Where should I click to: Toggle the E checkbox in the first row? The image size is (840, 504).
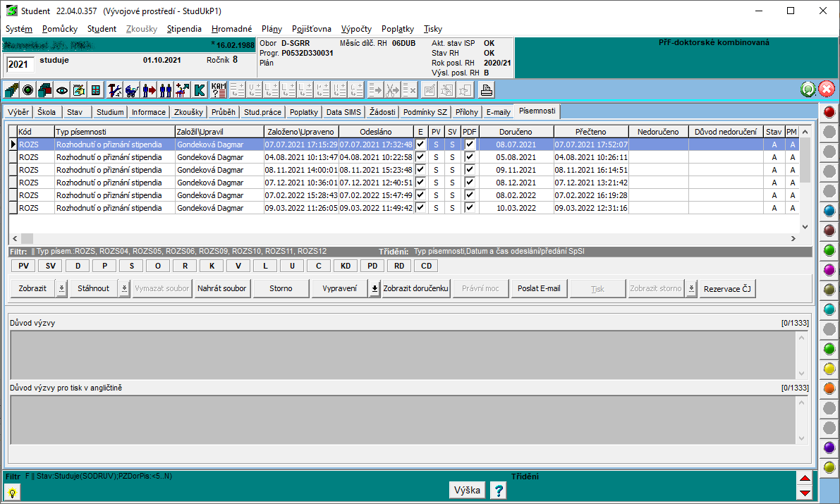[421, 145]
